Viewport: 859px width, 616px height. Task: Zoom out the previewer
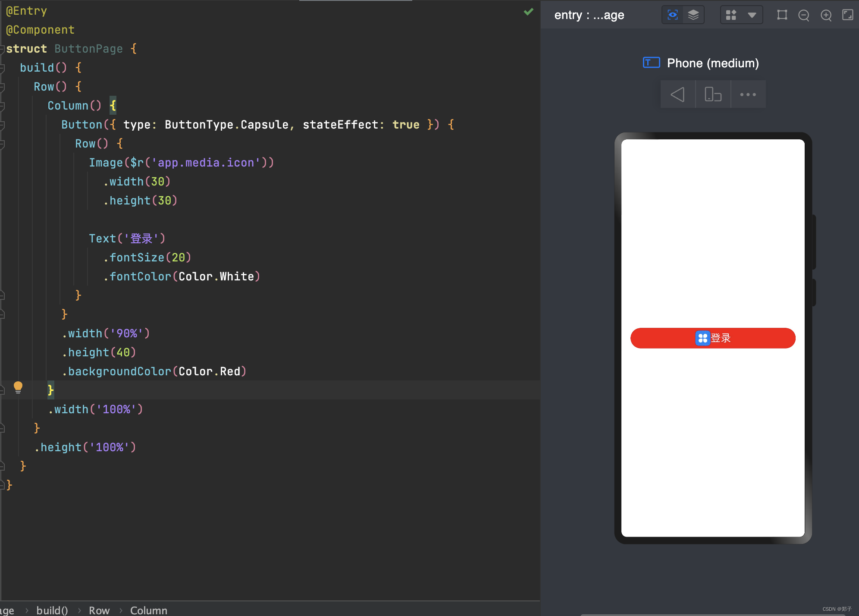tap(804, 16)
